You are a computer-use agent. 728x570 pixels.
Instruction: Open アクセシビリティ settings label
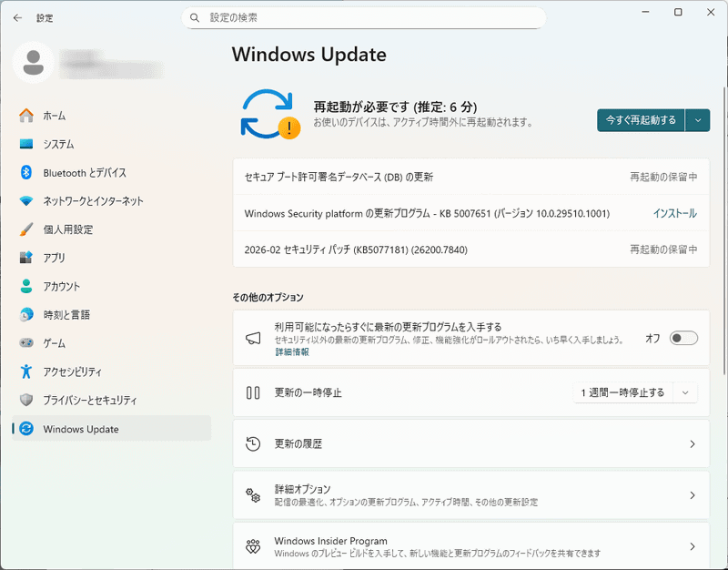click(x=72, y=372)
